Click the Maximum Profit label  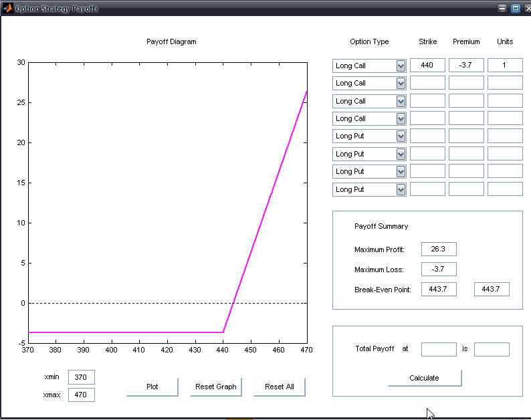pos(379,249)
